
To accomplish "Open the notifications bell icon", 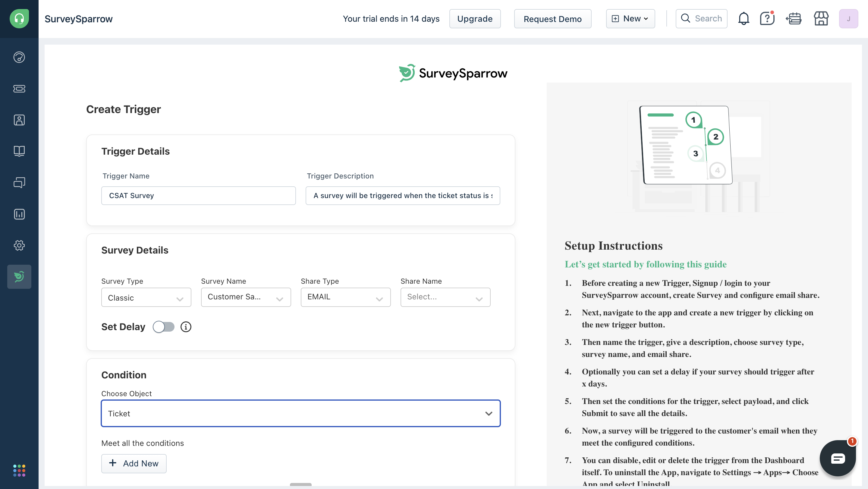I will click(743, 18).
